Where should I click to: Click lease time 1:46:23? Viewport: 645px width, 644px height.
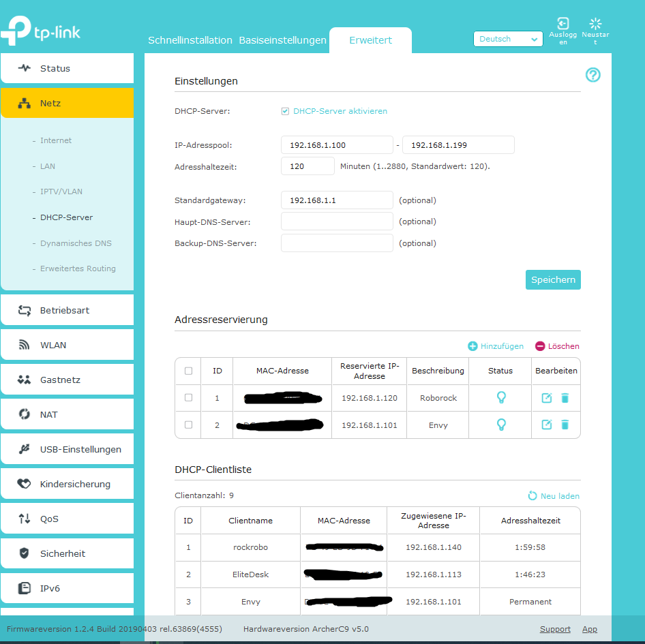(530, 574)
